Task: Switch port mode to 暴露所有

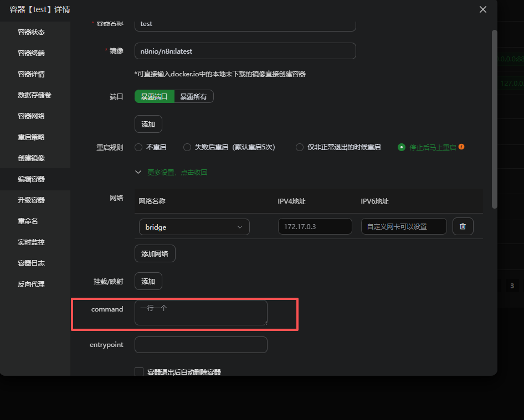Action: 193,96
